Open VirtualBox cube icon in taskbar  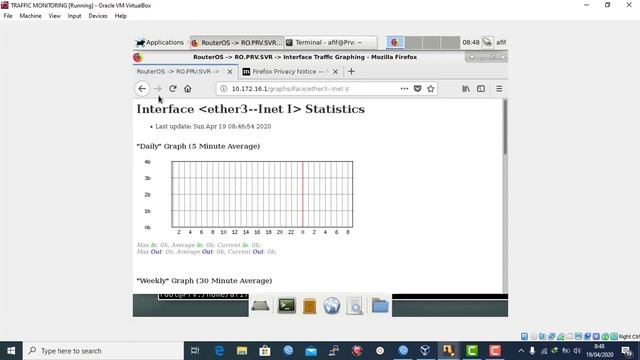pyautogui.click(x=425, y=351)
